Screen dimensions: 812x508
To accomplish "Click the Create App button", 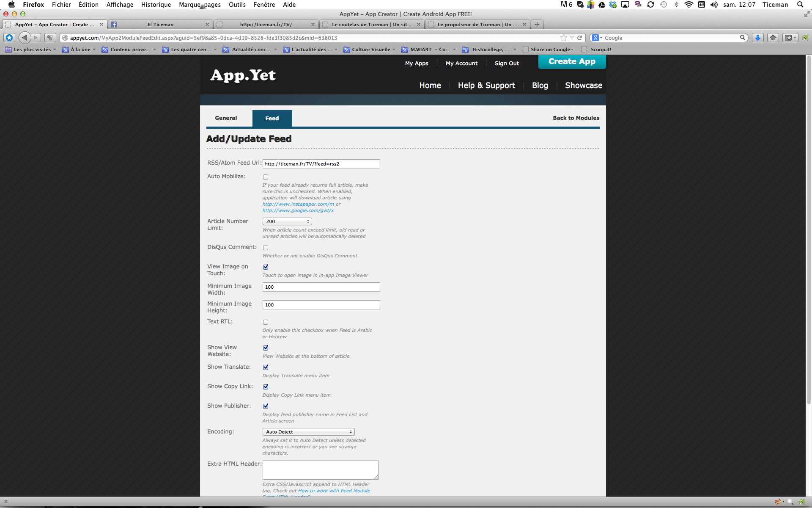I will [572, 61].
